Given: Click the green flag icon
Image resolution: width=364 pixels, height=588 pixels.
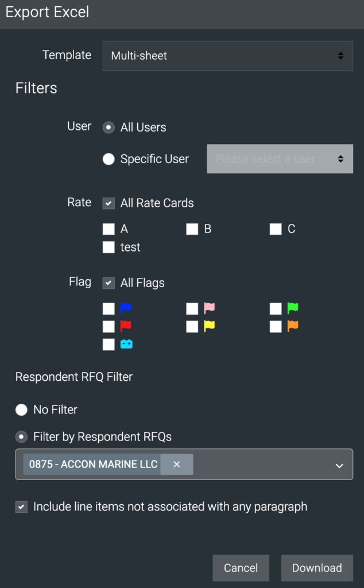Looking at the screenshot, I should (293, 308).
